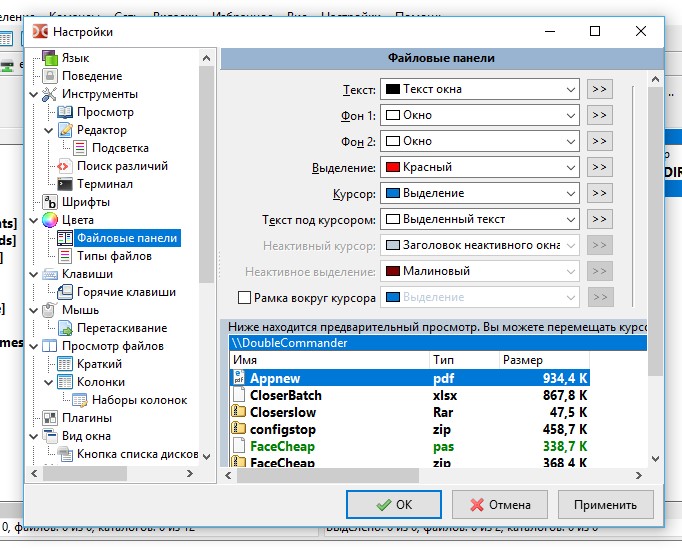Click the Применить button

pos(605,505)
